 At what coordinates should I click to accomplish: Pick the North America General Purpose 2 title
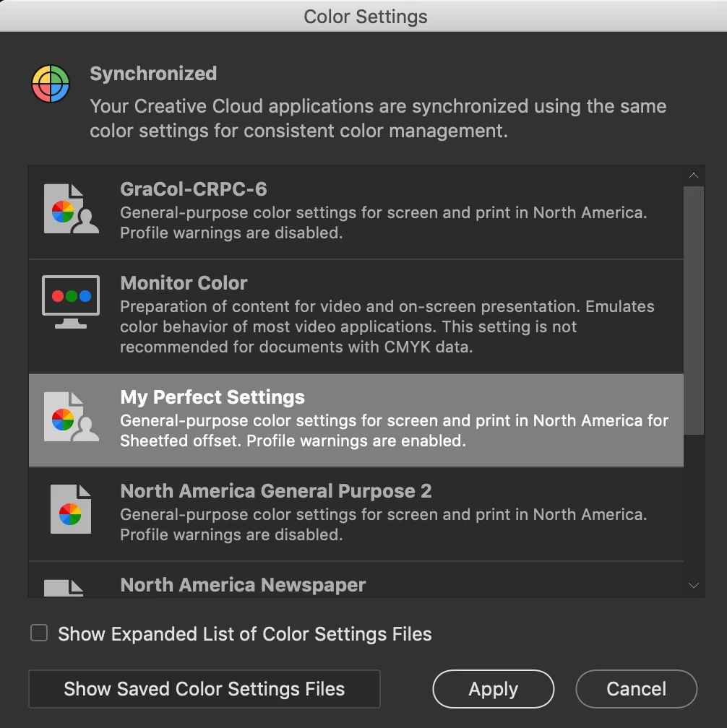click(276, 491)
